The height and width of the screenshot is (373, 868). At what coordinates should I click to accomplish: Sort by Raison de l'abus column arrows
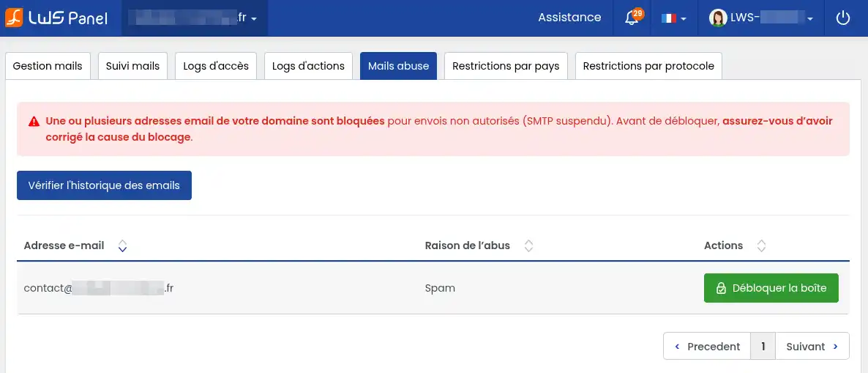point(528,245)
